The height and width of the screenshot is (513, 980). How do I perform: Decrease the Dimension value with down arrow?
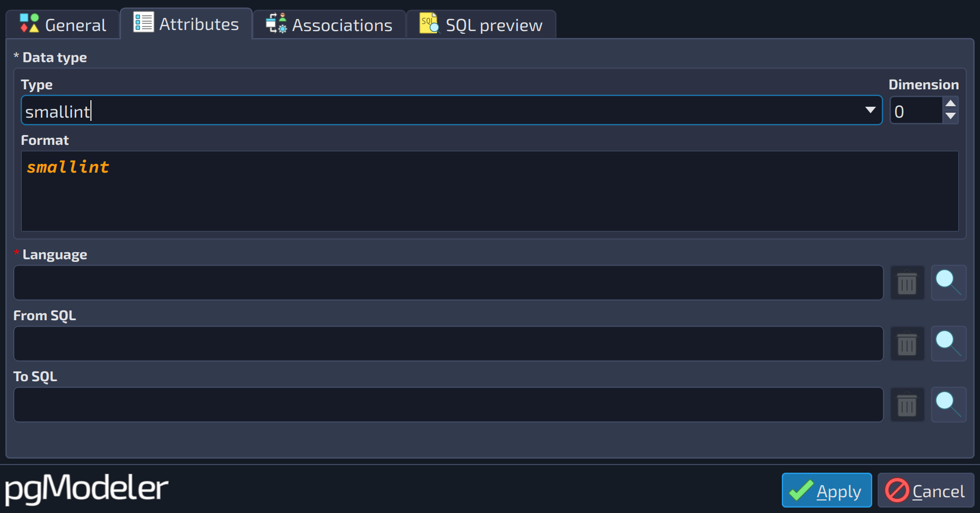(951, 117)
